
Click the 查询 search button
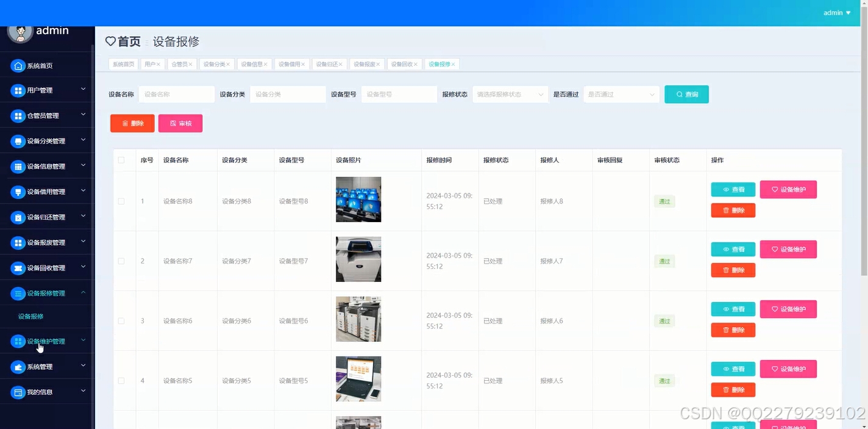click(686, 94)
